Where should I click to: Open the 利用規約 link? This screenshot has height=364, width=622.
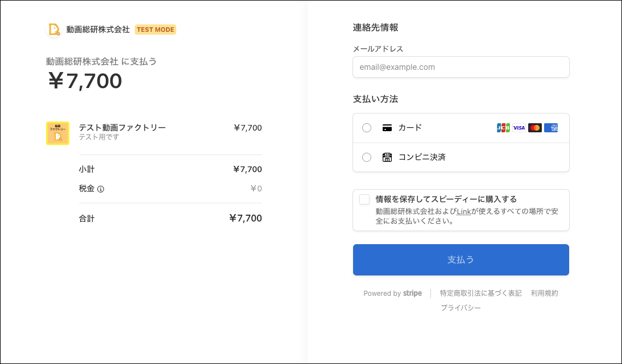(x=544, y=294)
